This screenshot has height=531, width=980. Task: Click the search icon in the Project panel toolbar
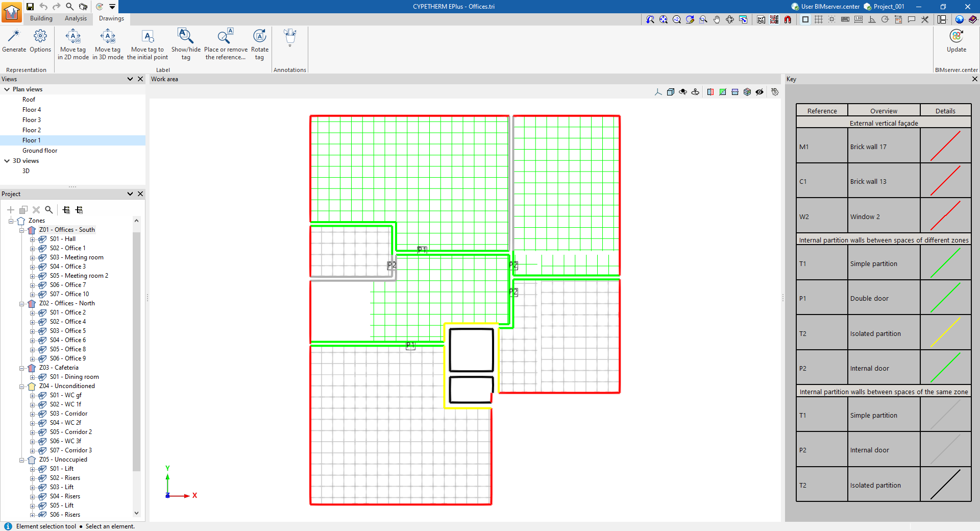[x=49, y=210]
